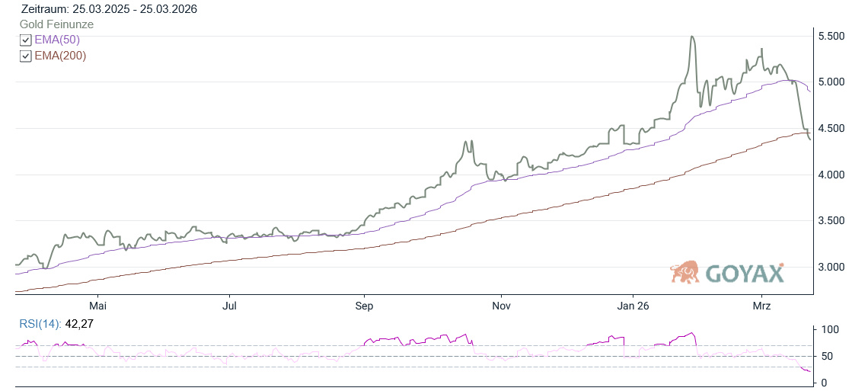Toggle the EMA(200) checkbox off
This screenshot has width=868, height=391.
(x=26, y=56)
